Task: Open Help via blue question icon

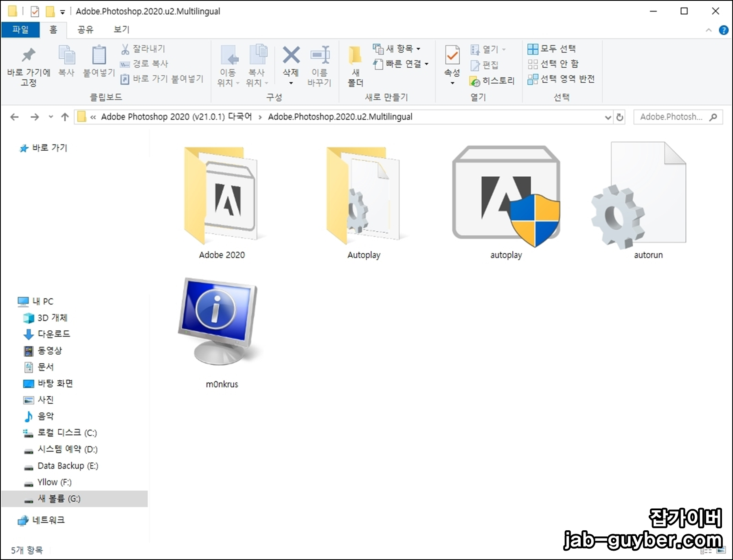Action: click(x=724, y=30)
